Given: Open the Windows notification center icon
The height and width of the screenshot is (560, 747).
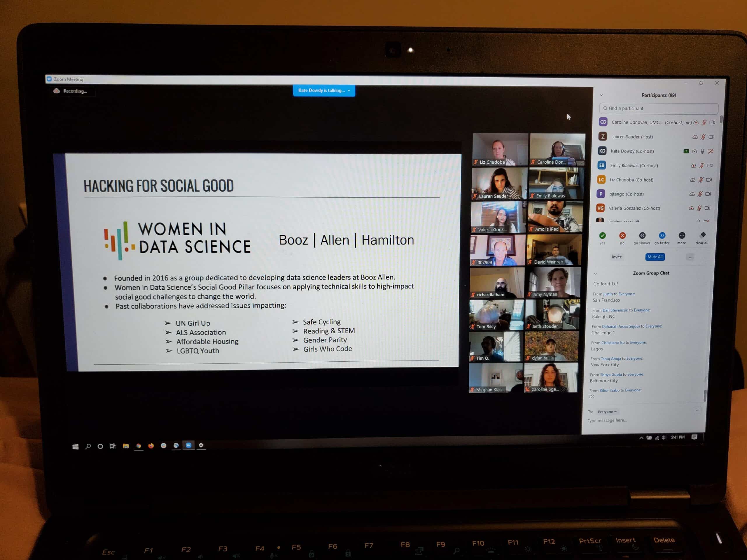Looking at the screenshot, I should [x=694, y=437].
